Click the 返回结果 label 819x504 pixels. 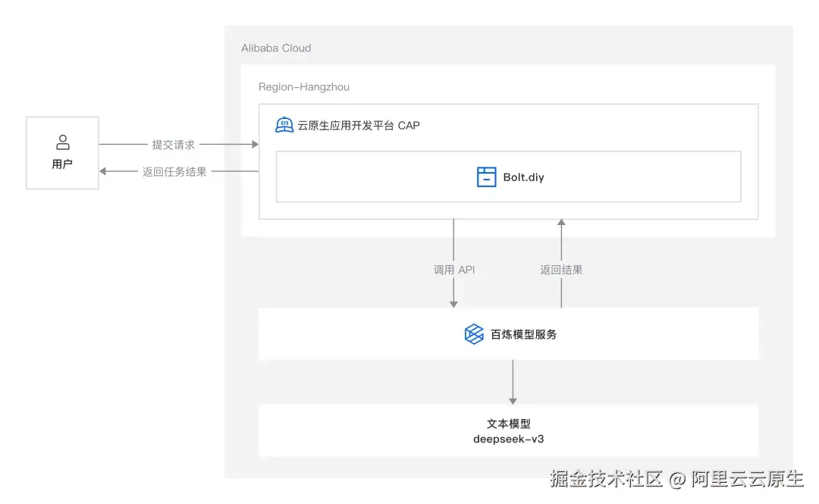560,269
